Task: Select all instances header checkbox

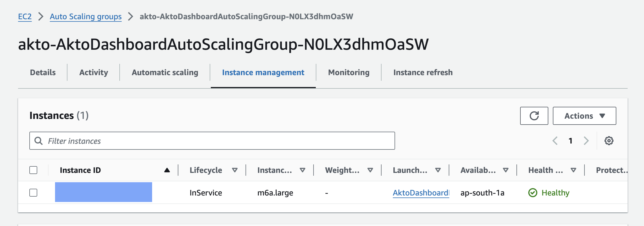Action: pos(33,170)
